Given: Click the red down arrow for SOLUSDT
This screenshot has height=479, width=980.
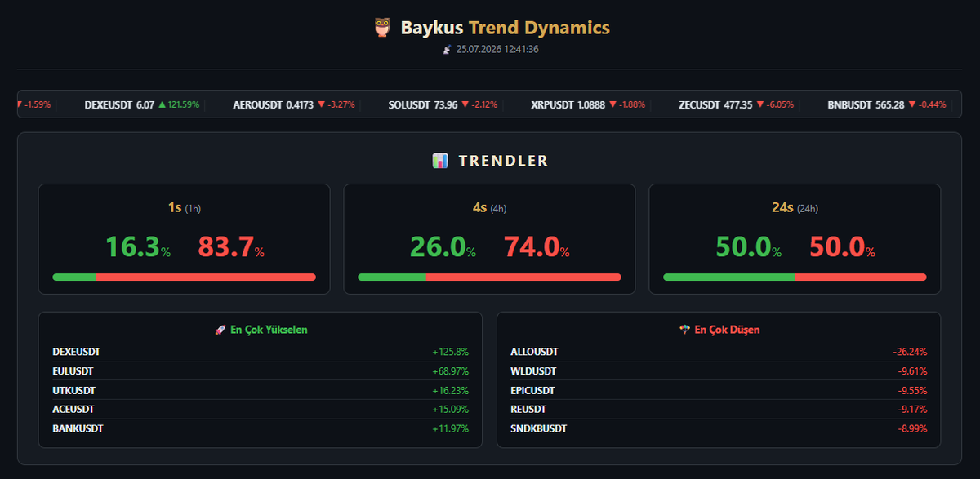Looking at the screenshot, I should (465, 104).
